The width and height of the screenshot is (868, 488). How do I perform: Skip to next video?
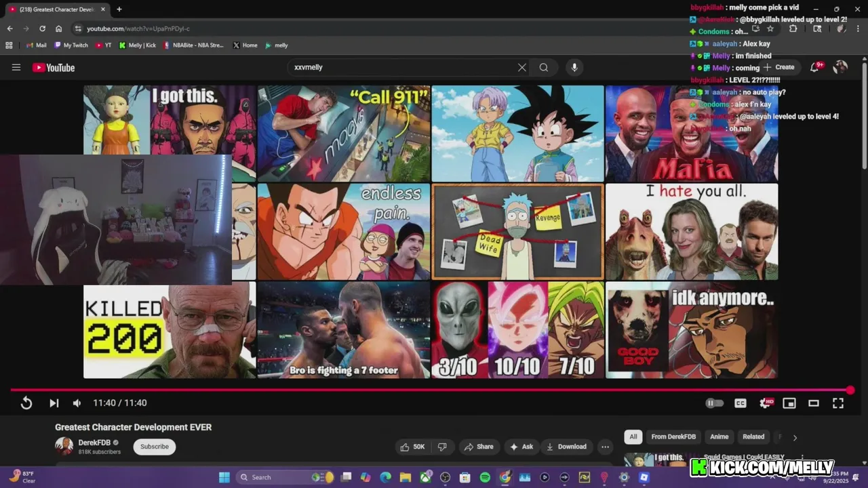coord(54,403)
